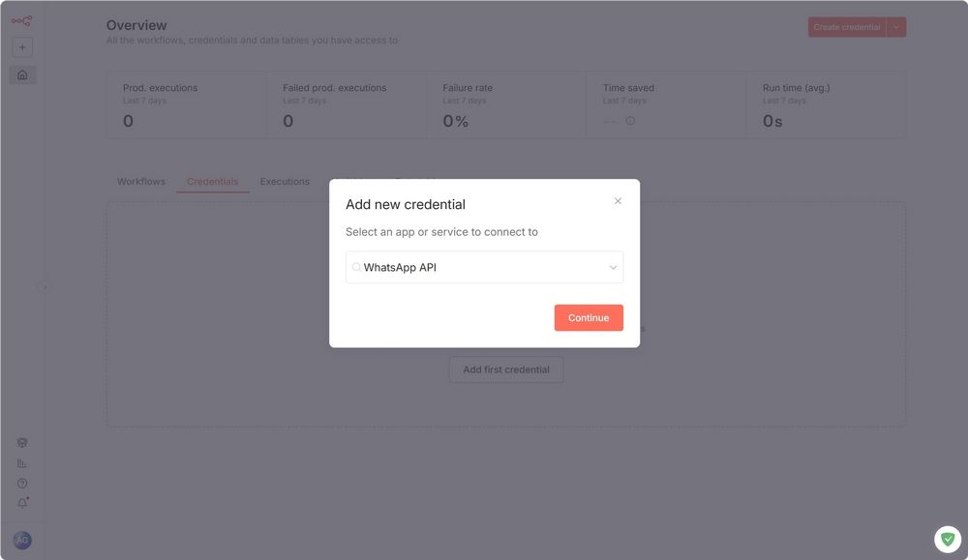968x560 pixels.
Task: Click the Add first credential button
Action: coord(506,369)
